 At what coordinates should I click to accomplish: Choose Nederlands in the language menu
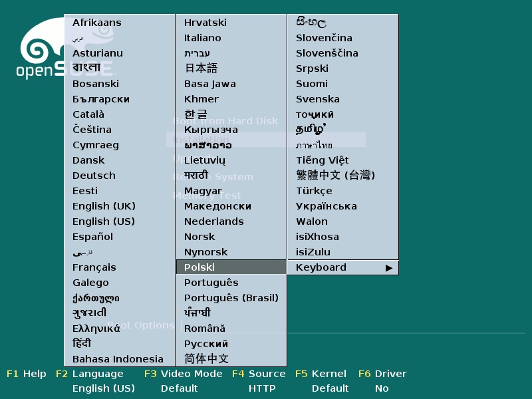pyautogui.click(x=213, y=221)
